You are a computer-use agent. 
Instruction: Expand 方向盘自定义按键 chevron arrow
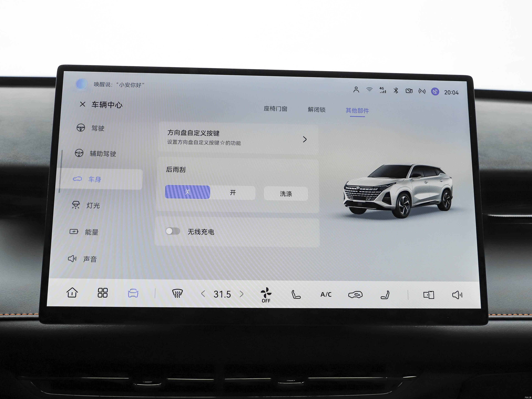click(x=305, y=139)
